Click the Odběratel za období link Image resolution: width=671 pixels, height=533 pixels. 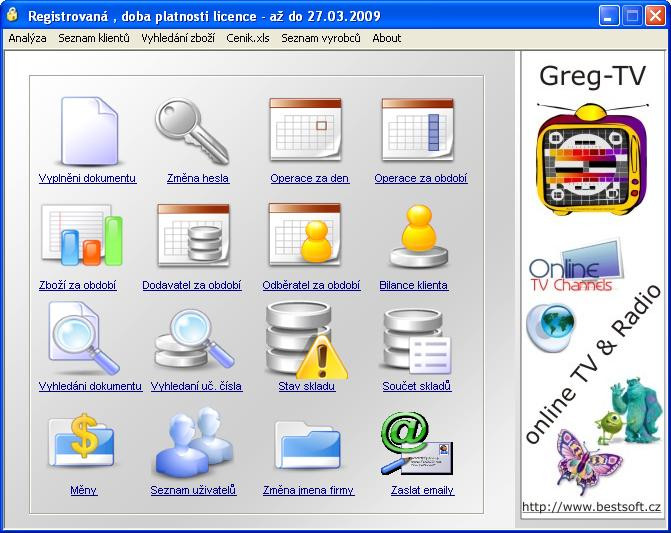pyautogui.click(x=311, y=285)
